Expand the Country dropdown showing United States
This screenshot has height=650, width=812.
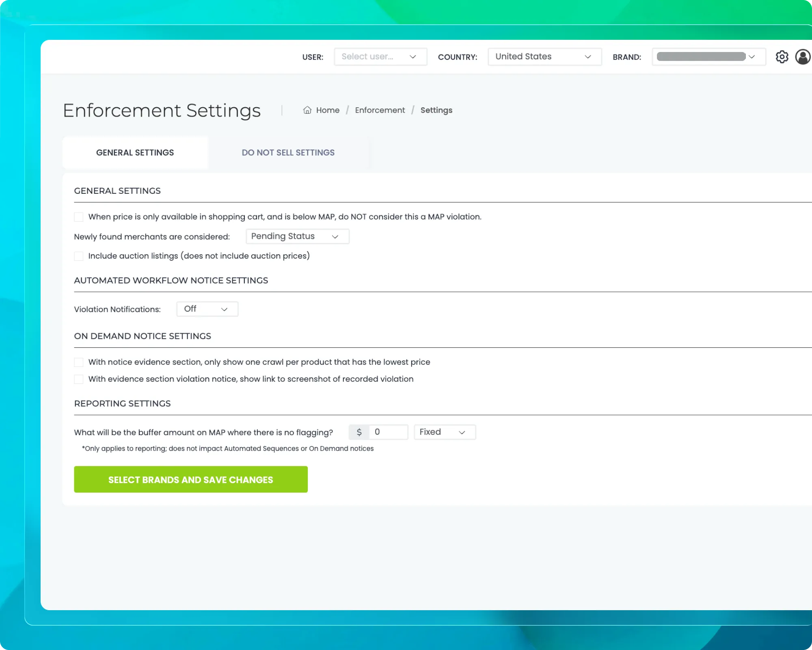[x=544, y=57]
